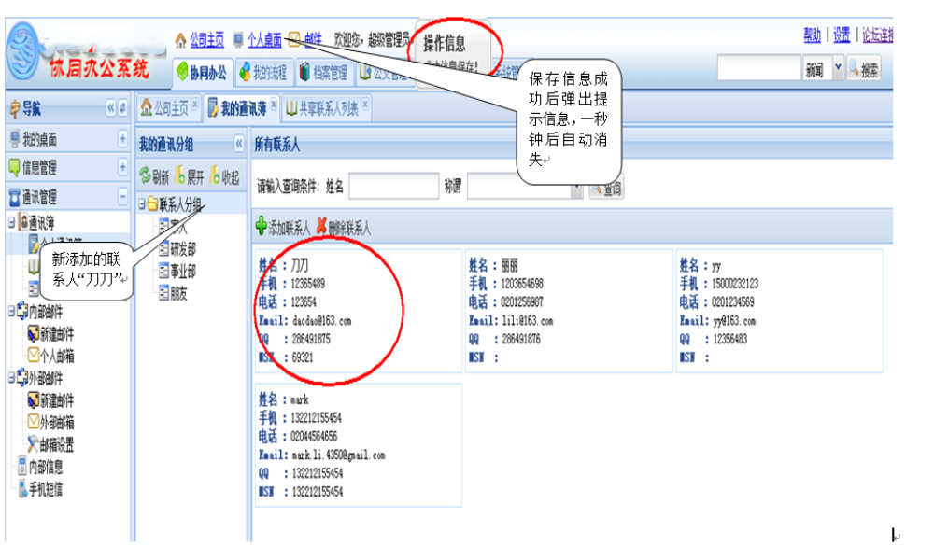The image size is (934, 560).
Task: Collapse the 联系人分组 root node
Action: 142,204
